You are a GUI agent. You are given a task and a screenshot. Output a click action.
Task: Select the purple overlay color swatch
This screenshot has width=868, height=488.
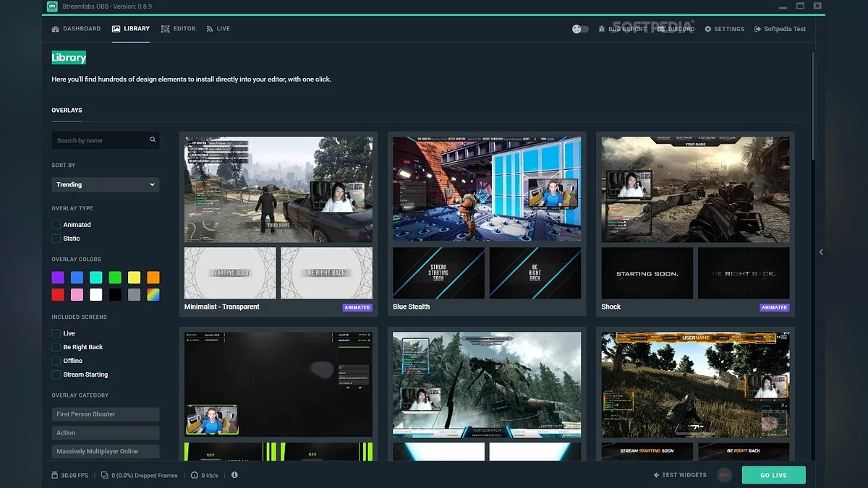[x=58, y=278]
